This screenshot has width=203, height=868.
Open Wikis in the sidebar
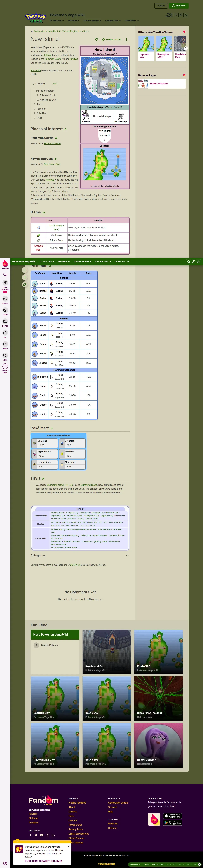pos(5,357)
